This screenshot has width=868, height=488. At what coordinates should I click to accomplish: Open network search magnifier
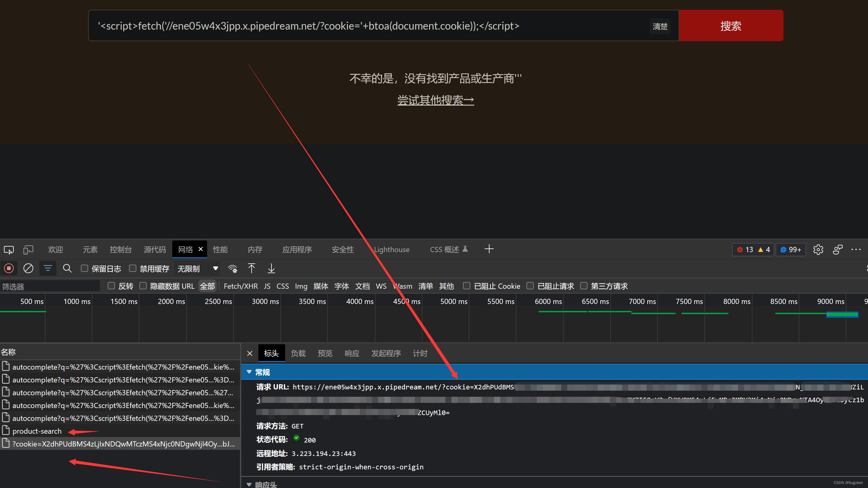click(67, 269)
